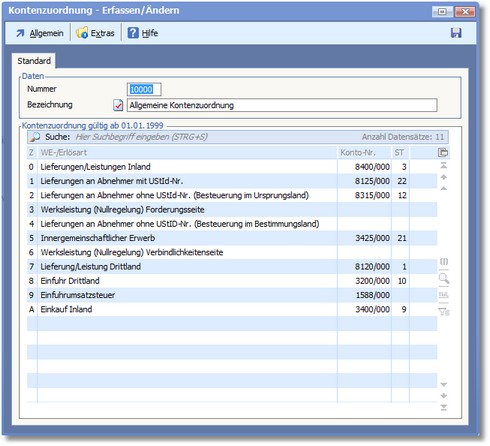Click the Bezeichnung text field

tap(282, 105)
